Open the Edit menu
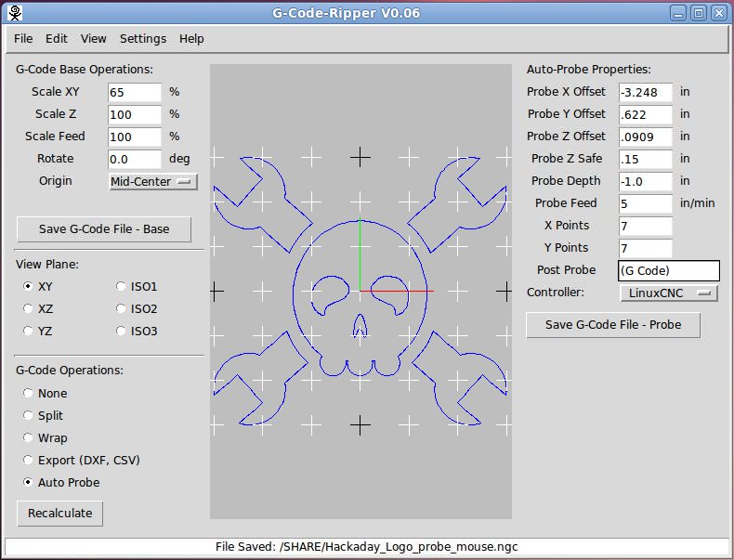This screenshot has height=560, width=734. (56, 39)
